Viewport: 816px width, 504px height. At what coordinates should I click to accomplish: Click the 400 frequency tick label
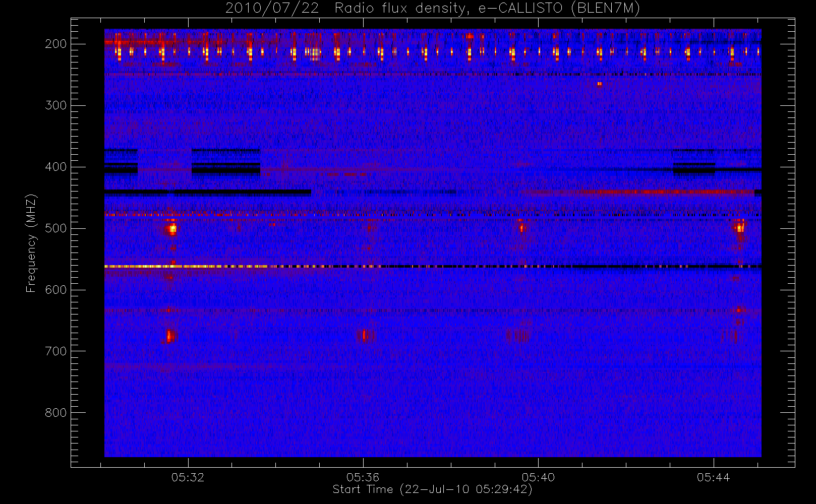pos(55,167)
